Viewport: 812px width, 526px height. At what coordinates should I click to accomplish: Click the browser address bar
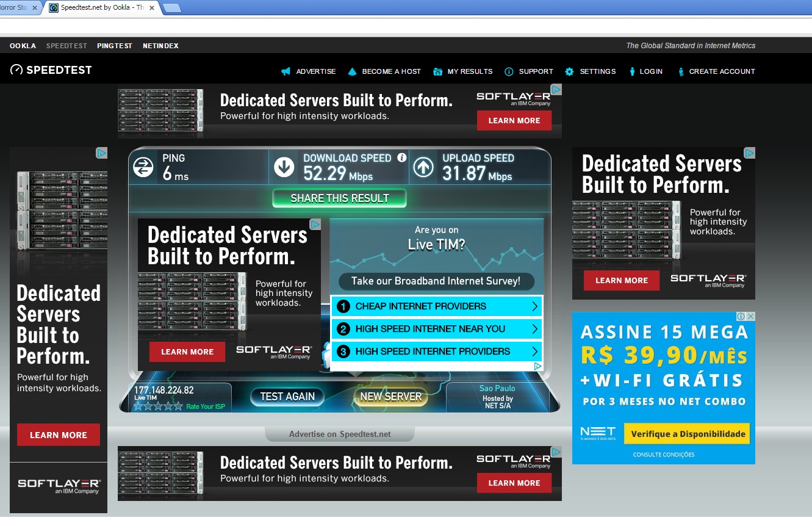tap(406, 26)
